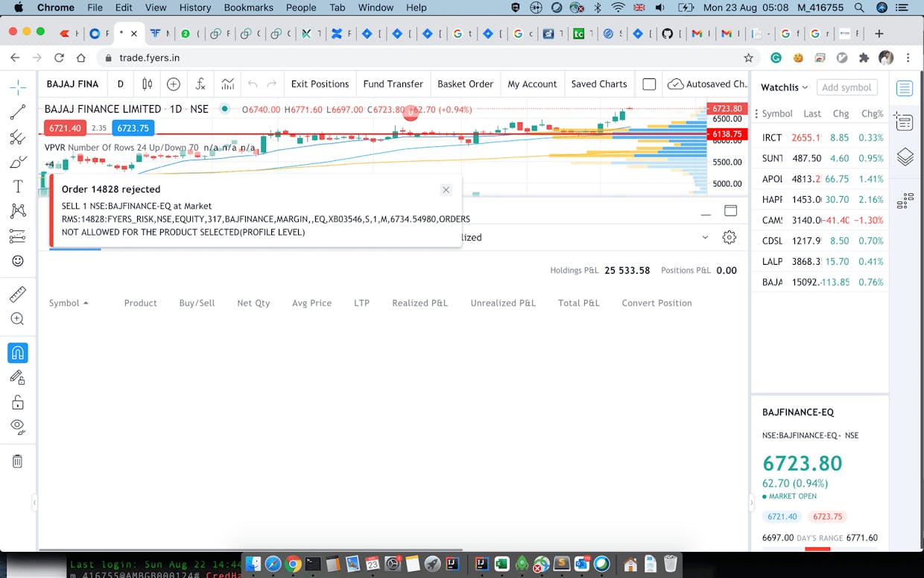Bookmark this page with the star icon

tap(748, 57)
